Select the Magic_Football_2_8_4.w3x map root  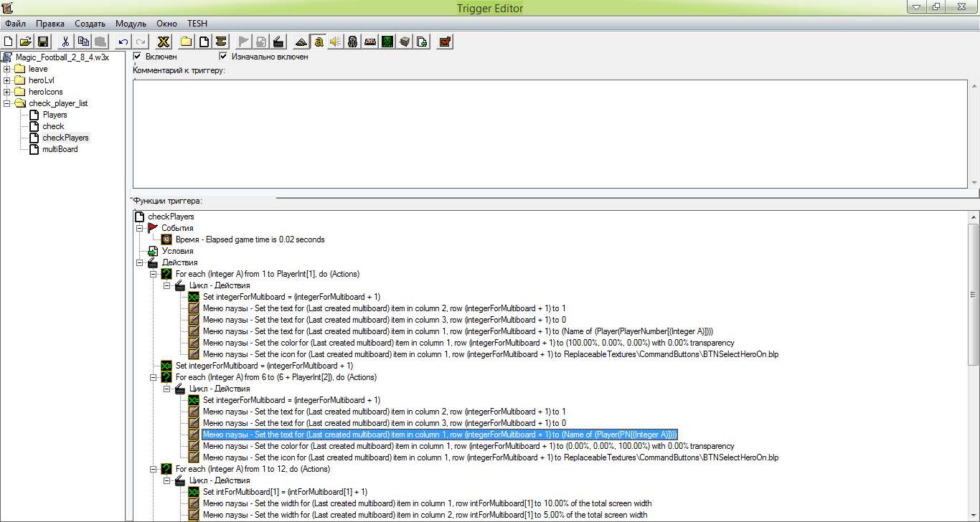point(62,57)
